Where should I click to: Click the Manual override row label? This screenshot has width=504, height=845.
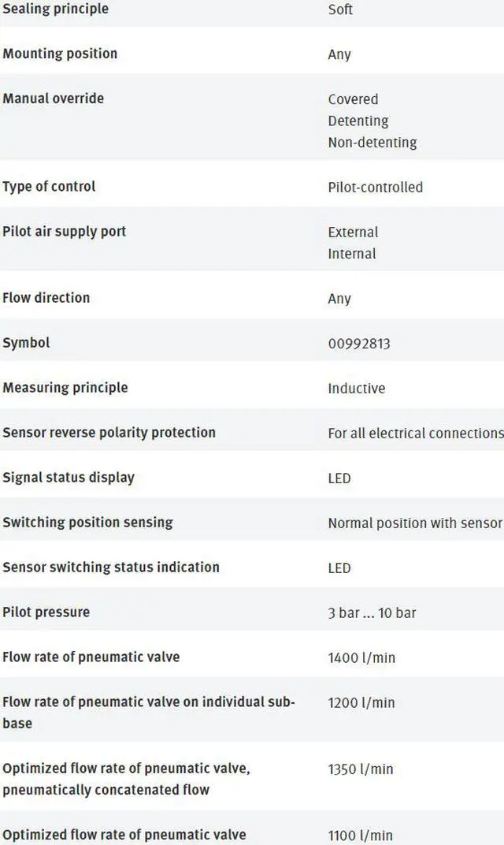(54, 99)
